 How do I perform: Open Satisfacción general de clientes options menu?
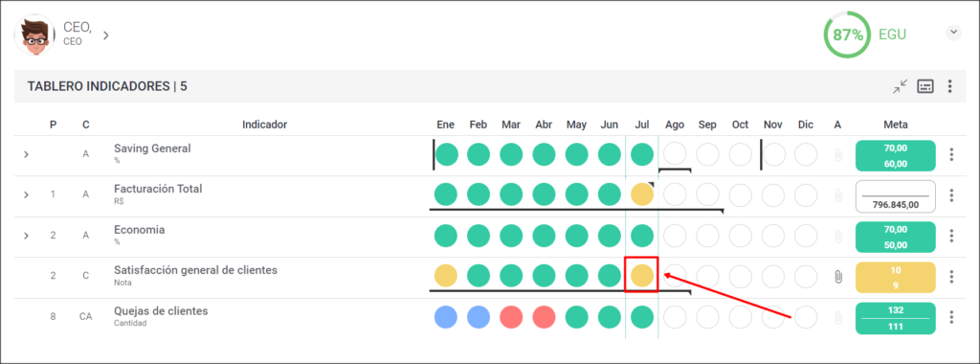[951, 277]
